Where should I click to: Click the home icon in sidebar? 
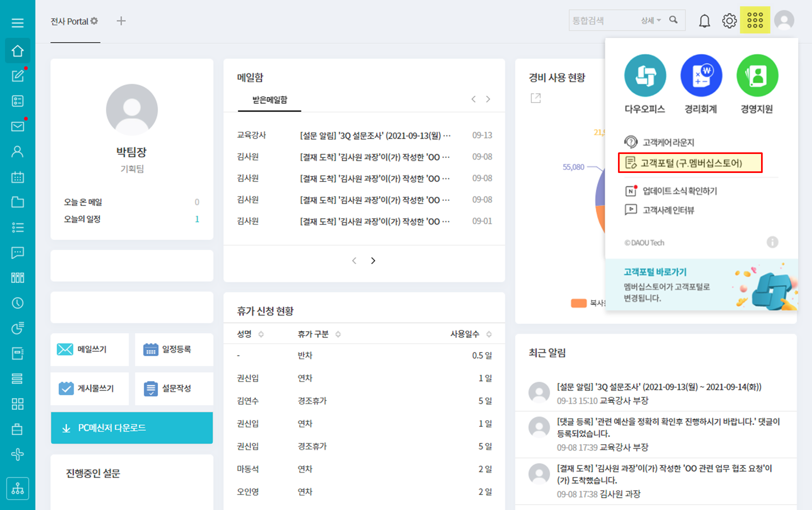(17, 51)
